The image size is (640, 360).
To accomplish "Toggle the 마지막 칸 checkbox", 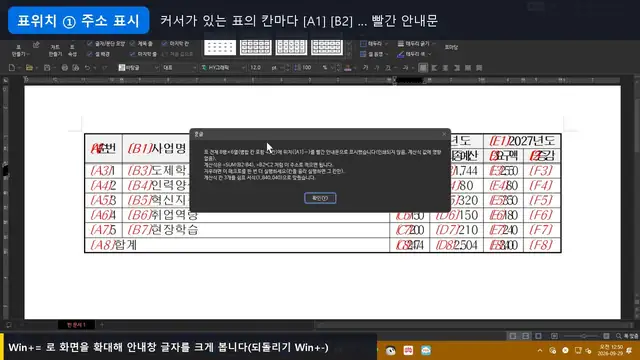I will click(164, 43).
